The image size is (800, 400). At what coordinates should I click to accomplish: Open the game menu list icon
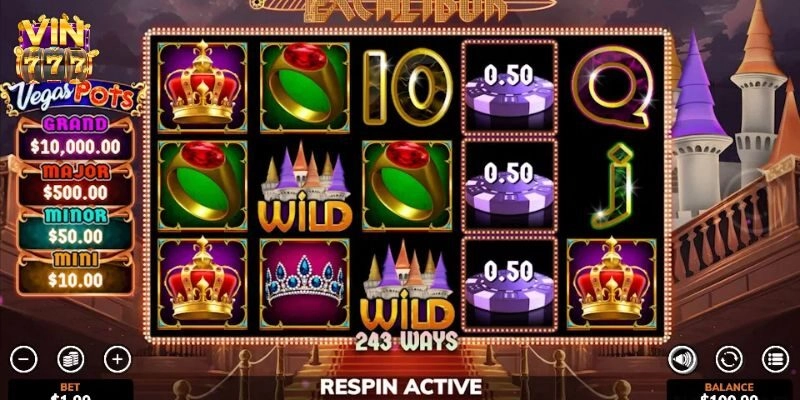click(776, 360)
